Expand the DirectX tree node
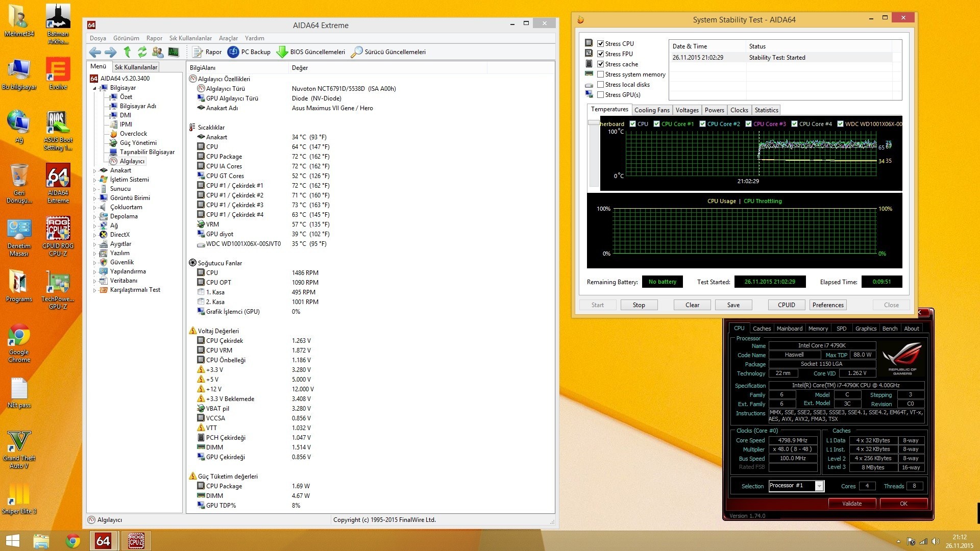Viewport: 980px width, 551px height. point(94,235)
